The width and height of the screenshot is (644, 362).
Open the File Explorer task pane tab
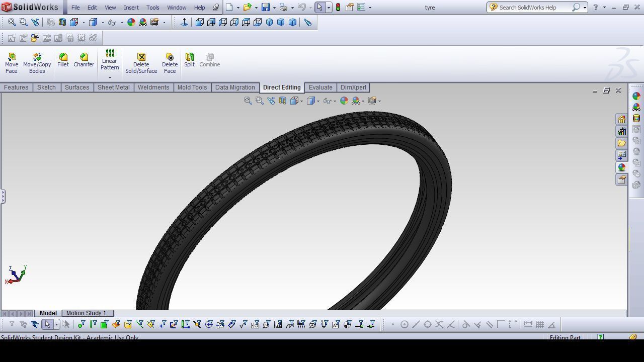point(622,143)
